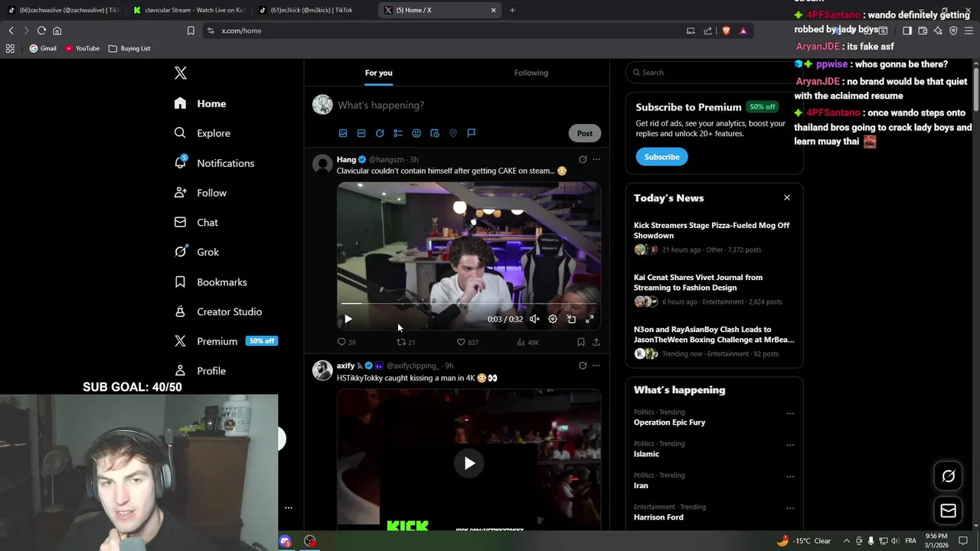The width and height of the screenshot is (980, 551).
Task: Open Hang's profile avatar
Action: [x=322, y=164]
